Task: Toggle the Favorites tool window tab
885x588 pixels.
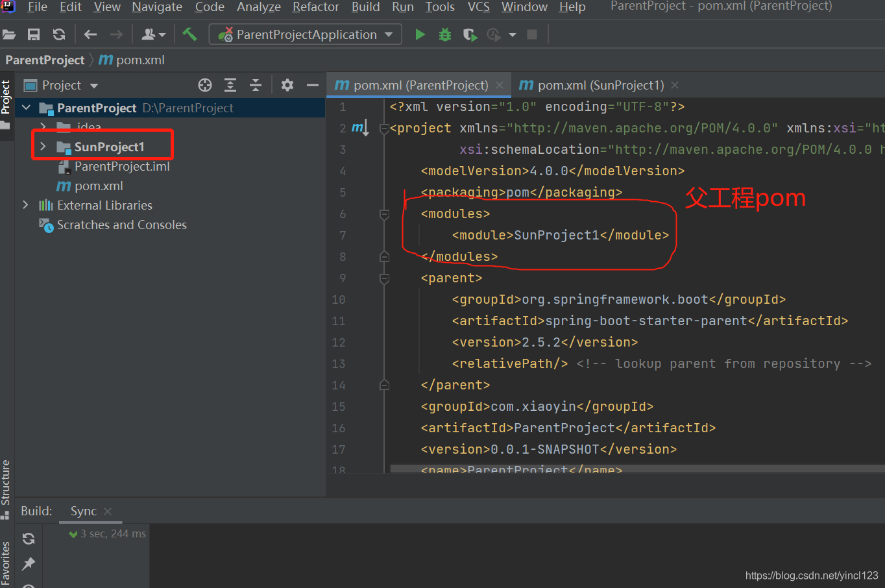Action: [x=6, y=563]
